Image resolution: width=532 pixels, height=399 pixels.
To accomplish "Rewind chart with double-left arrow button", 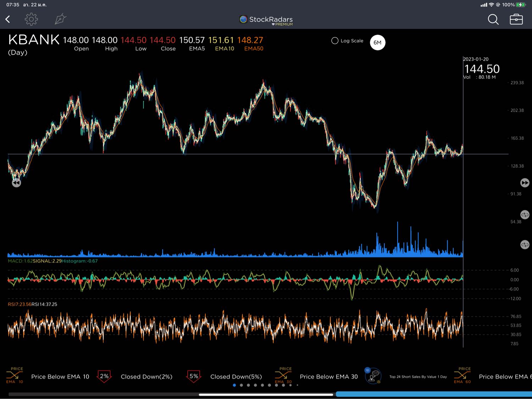I will (x=16, y=183).
